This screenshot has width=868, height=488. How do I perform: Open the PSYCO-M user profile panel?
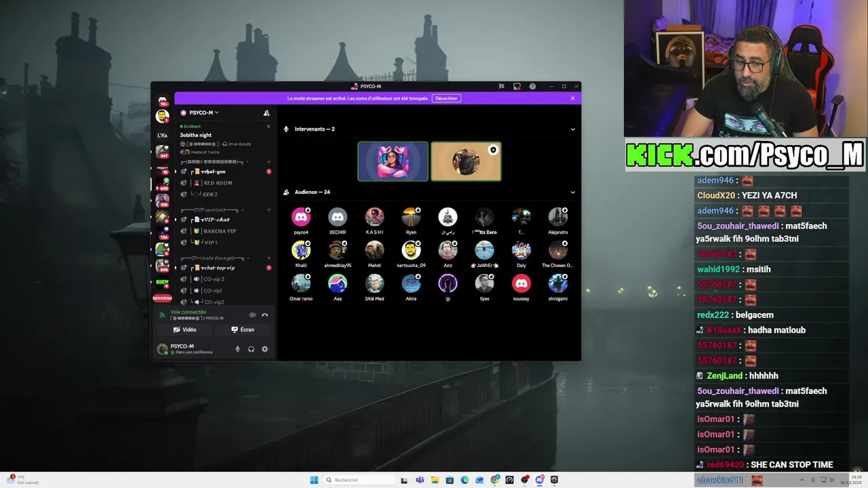tap(193, 349)
